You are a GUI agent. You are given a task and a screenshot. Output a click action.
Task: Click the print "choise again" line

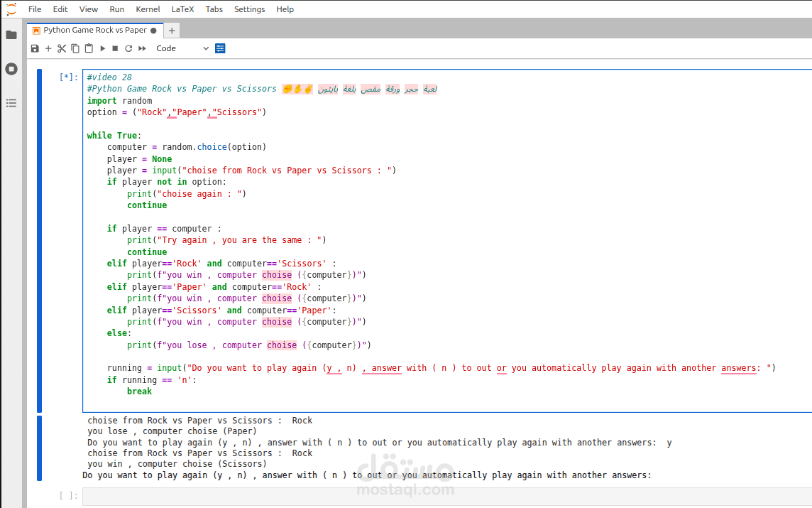(187, 194)
